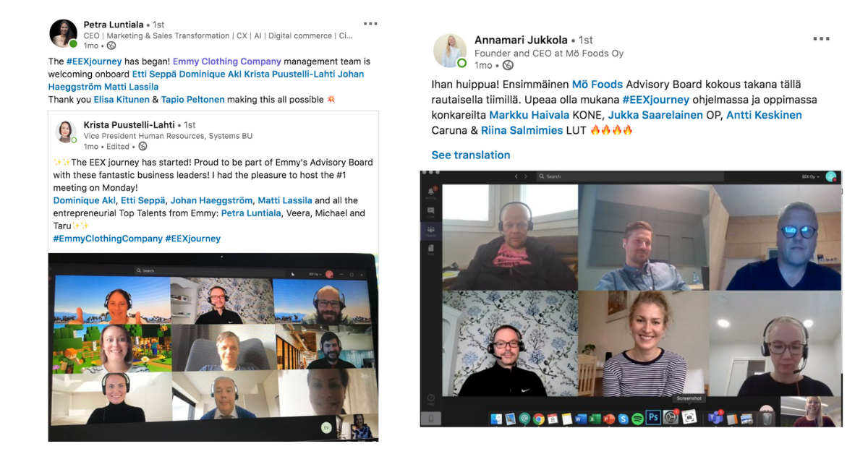Open more options on Annamari Jukkola's post
Screen dimensions: 868x454
(x=821, y=39)
